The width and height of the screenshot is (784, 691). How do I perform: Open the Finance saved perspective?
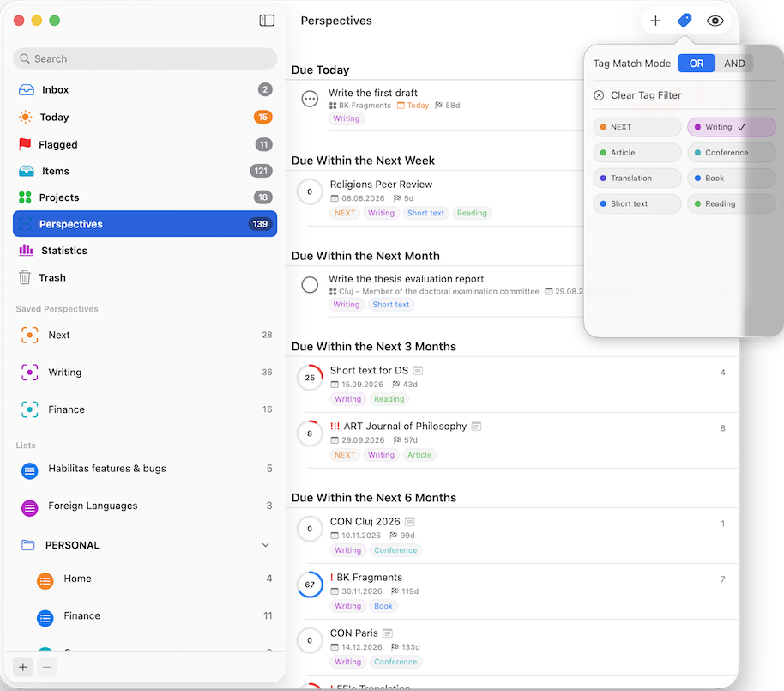coord(145,409)
